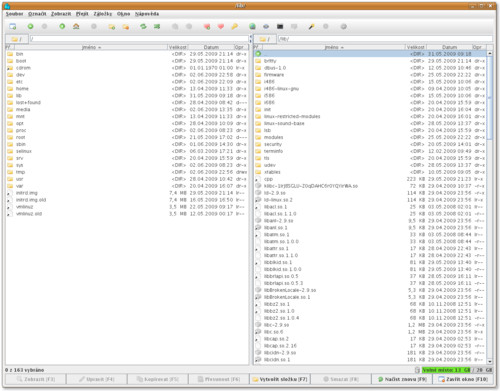Open a new window via toolbar icon
Screen dimensions: 500x391
point(13,26)
